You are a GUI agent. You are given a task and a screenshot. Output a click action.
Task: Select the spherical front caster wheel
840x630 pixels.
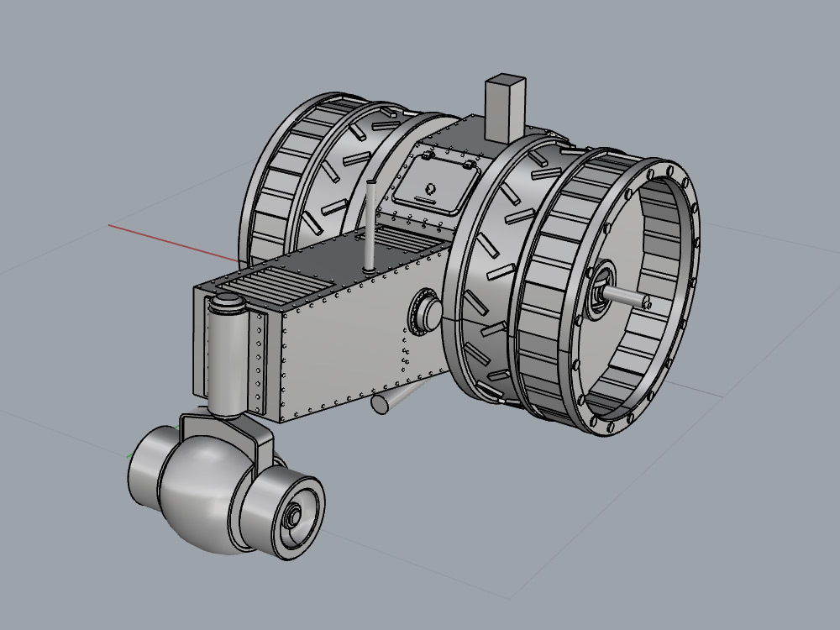click(x=207, y=493)
